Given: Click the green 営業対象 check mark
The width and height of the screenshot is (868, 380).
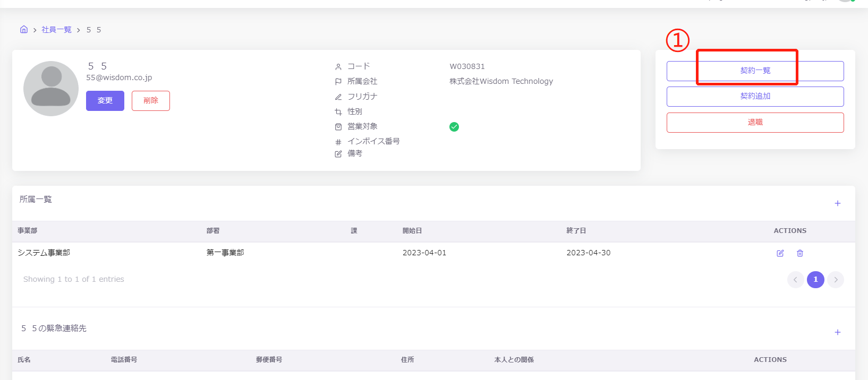Looking at the screenshot, I should pyautogui.click(x=454, y=127).
